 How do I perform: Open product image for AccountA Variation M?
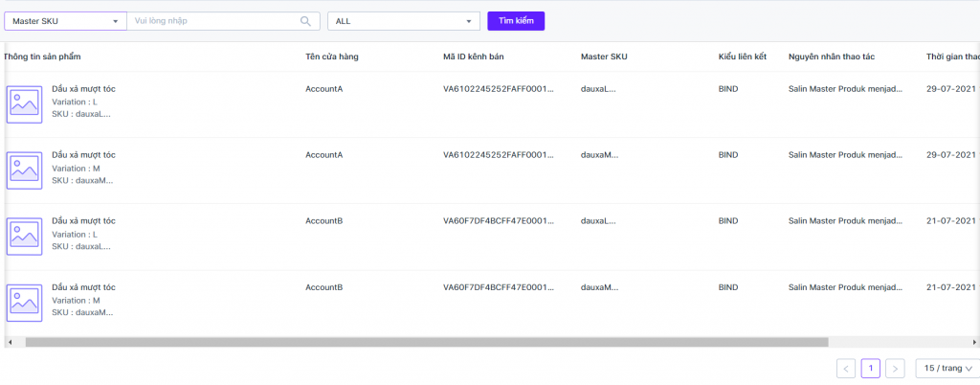pyautogui.click(x=24, y=170)
